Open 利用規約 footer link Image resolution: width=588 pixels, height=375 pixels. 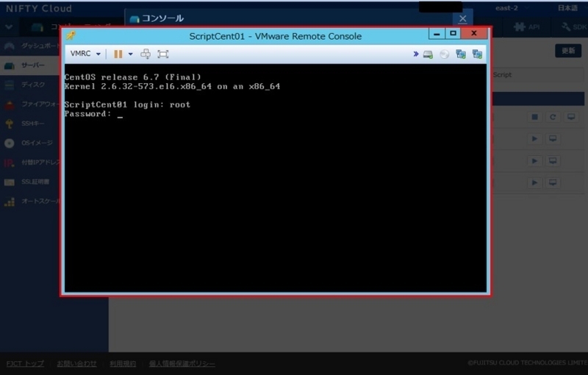pos(123,363)
